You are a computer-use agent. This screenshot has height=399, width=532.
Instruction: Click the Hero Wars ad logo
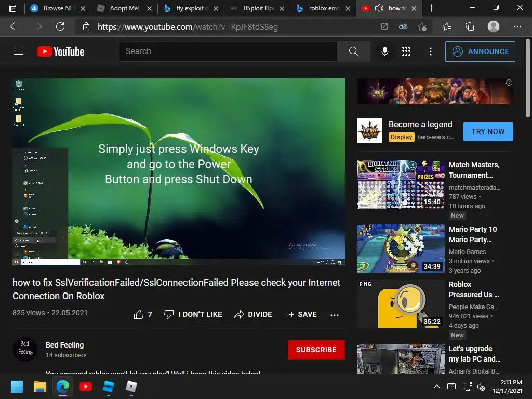click(x=370, y=130)
